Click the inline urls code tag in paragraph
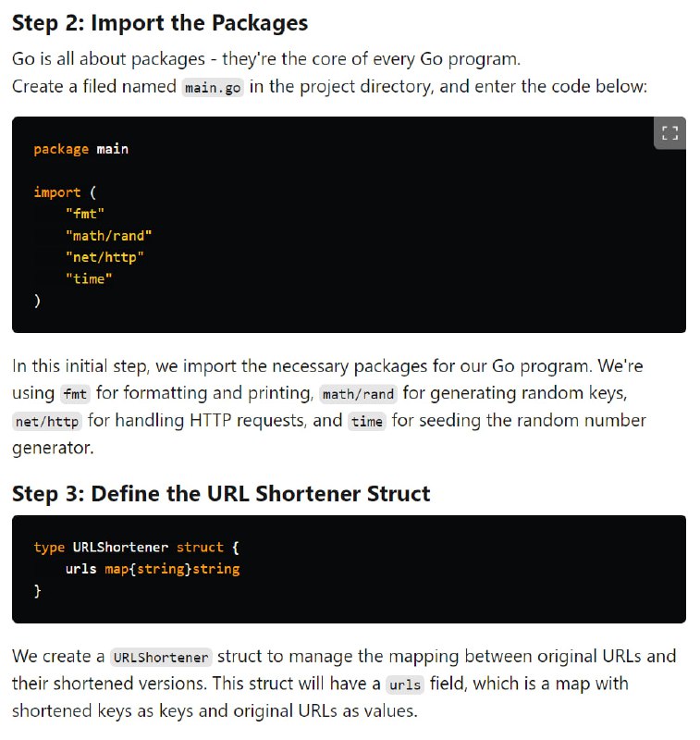The image size is (700, 740). coord(405,684)
